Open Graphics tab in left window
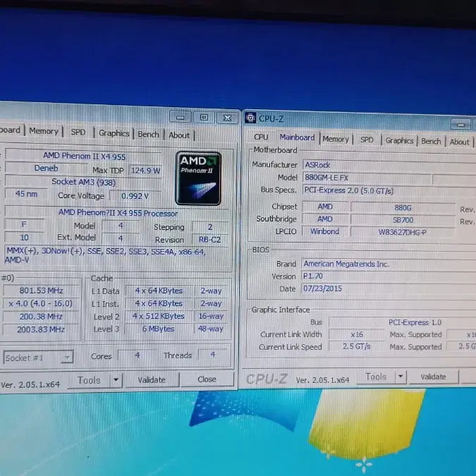Image resolution: width=476 pixels, height=476 pixels. tap(114, 133)
